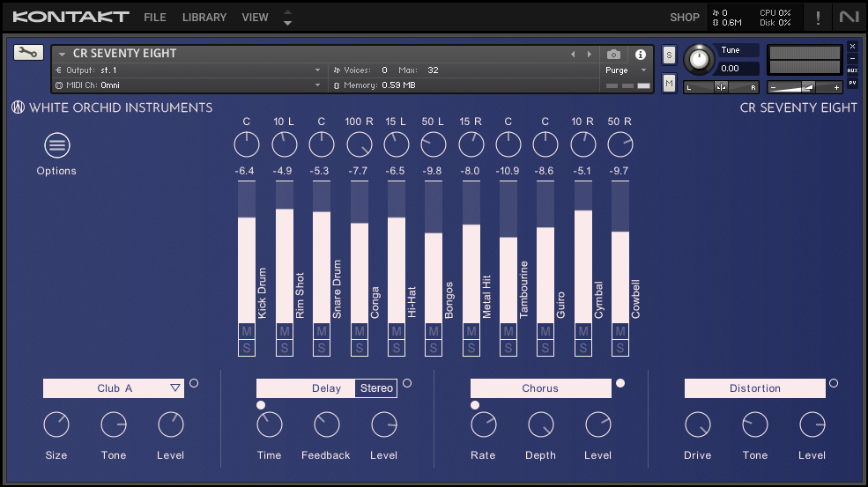Viewport: 868px width, 487px height.
Task: Open the SHOP link
Action: (x=685, y=18)
